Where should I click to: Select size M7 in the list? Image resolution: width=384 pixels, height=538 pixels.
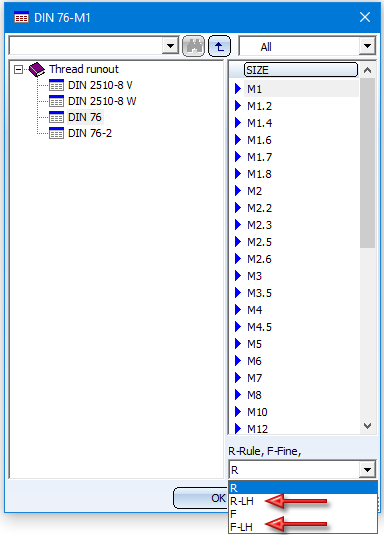tap(254, 378)
